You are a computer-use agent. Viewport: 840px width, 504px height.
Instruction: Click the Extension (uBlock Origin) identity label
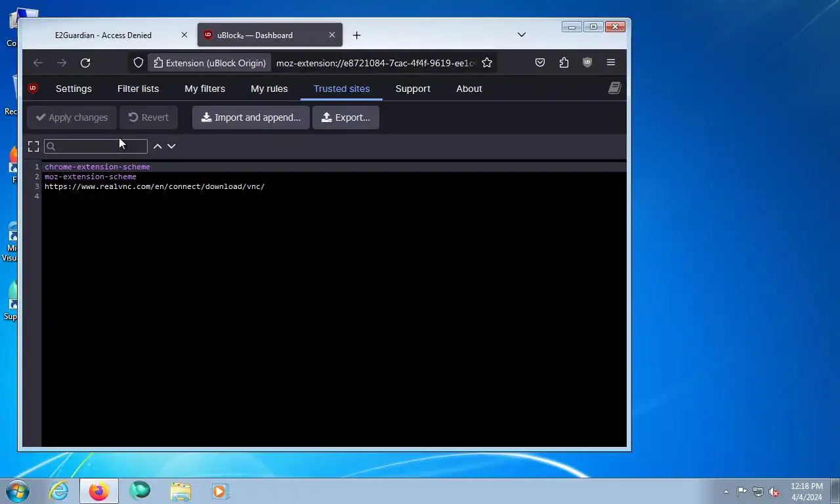click(x=209, y=63)
